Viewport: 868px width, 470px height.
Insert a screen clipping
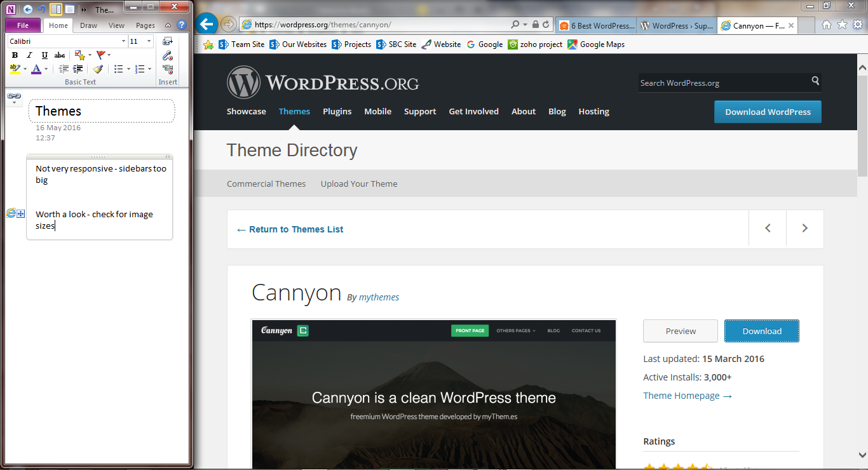pyautogui.click(x=168, y=41)
